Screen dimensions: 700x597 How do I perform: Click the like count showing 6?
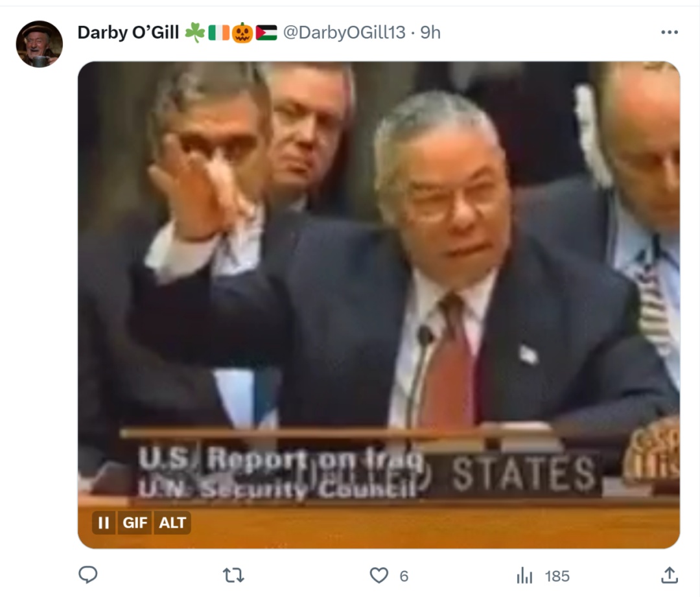404,576
